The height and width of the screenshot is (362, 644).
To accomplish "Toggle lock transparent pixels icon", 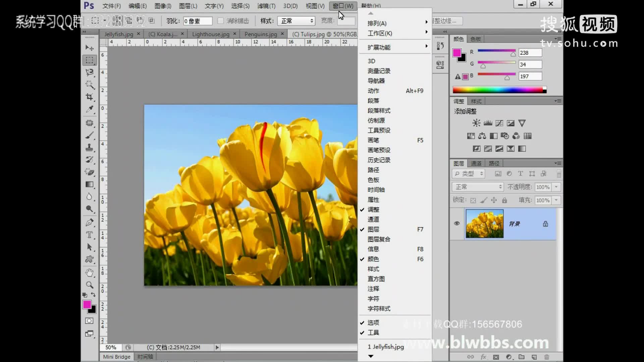I will point(473,200).
